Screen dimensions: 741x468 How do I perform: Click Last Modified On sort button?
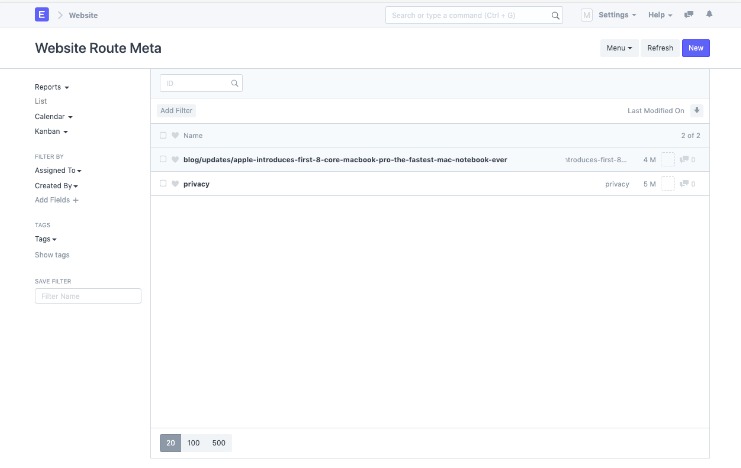[x=656, y=111]
